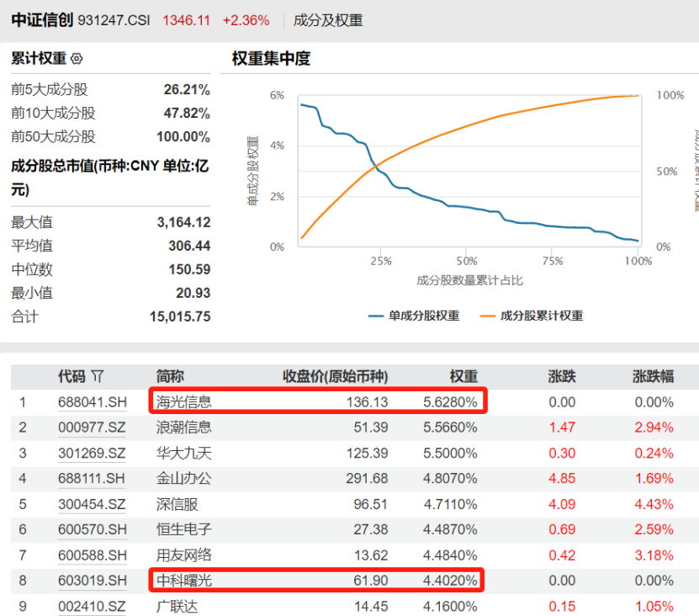The height and width of the screenshot is (616, 699).
Task: Click the index code 931247.CSI
Action: coord(114,20)
